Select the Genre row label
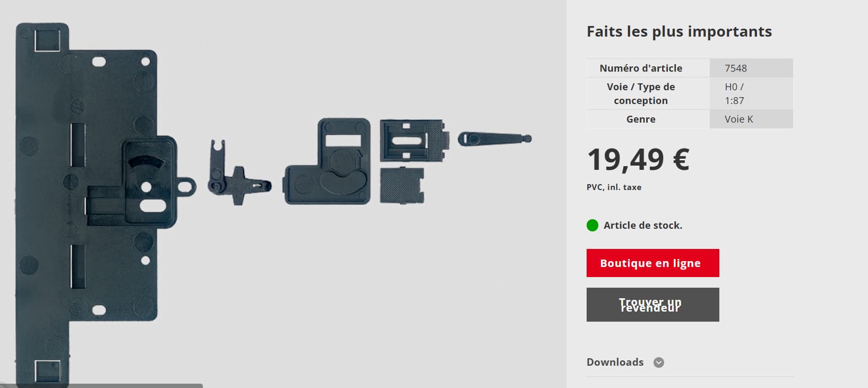 [x=641, y=119]
